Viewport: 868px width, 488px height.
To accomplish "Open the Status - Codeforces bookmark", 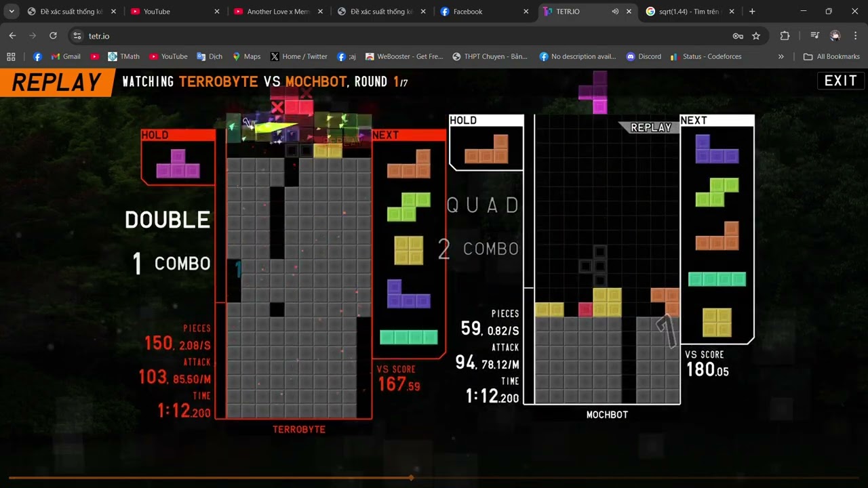I will (x=705, y=57).
